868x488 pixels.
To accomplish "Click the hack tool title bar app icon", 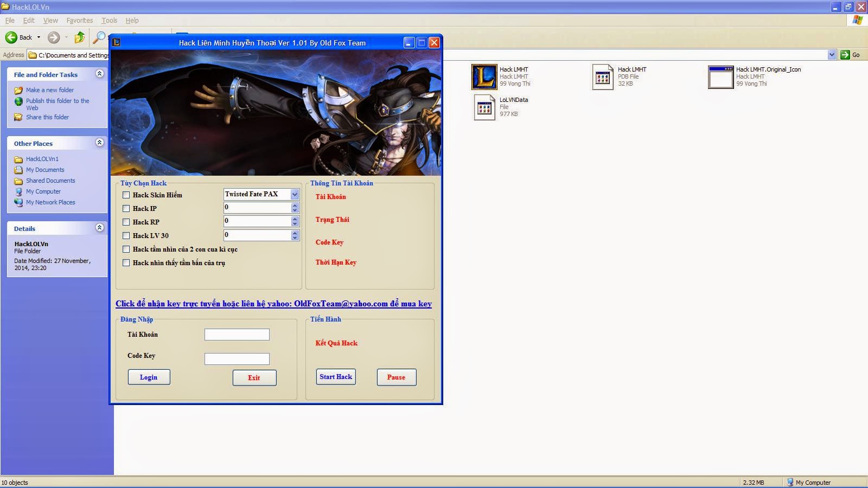I will [116, 42].
